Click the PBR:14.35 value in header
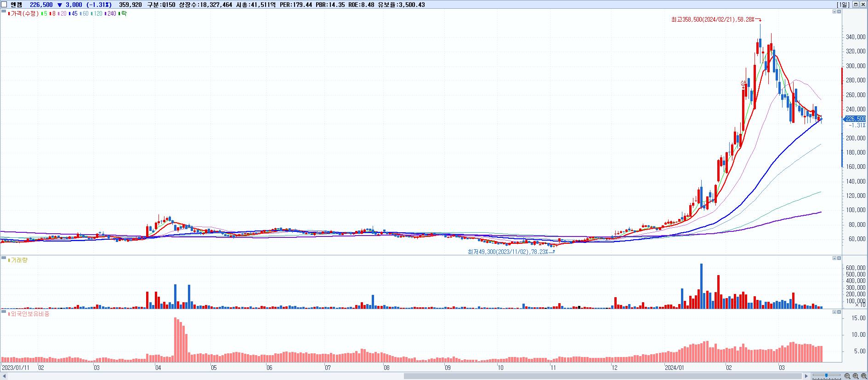The height and width of the screenshot is (380, 868). pyautogui.click(x=330, y=5)
